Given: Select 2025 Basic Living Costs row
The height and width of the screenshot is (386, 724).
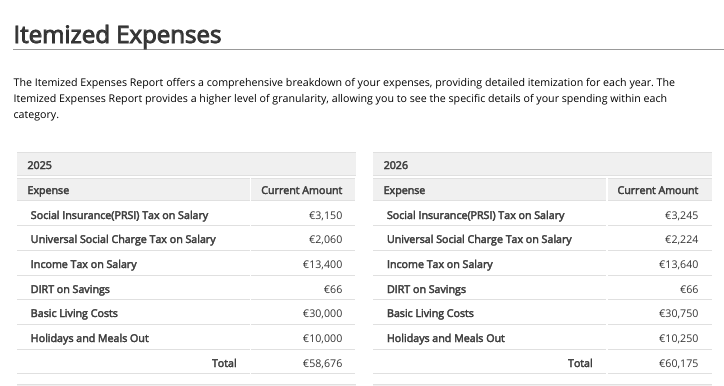Looking at the screenshot, I should pos(186,313).
